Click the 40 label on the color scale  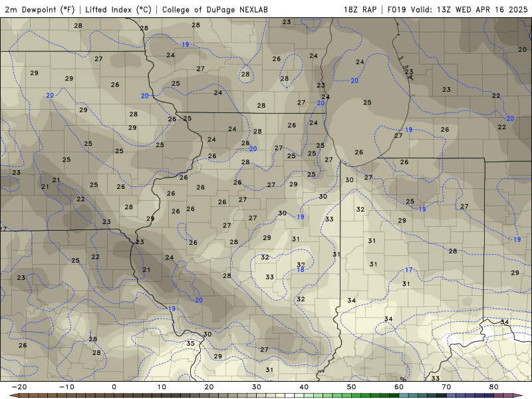[304, 387]
